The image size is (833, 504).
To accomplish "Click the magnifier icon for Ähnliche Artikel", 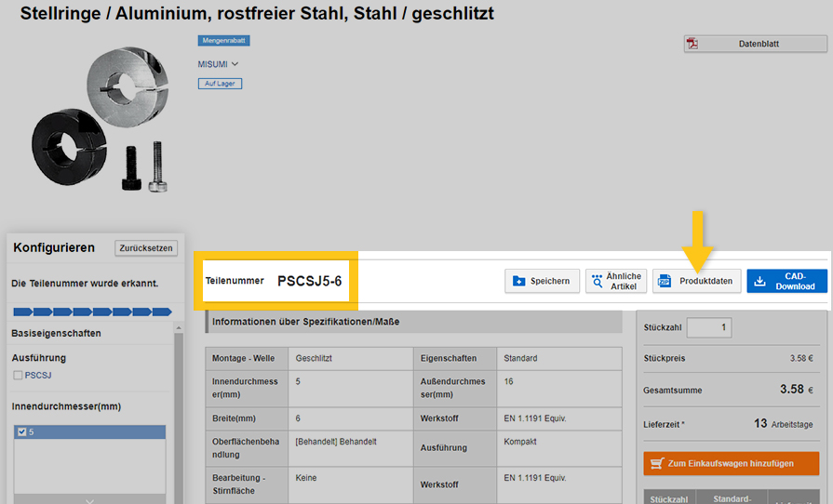I will pyautogui.click(x=597, y=281).
